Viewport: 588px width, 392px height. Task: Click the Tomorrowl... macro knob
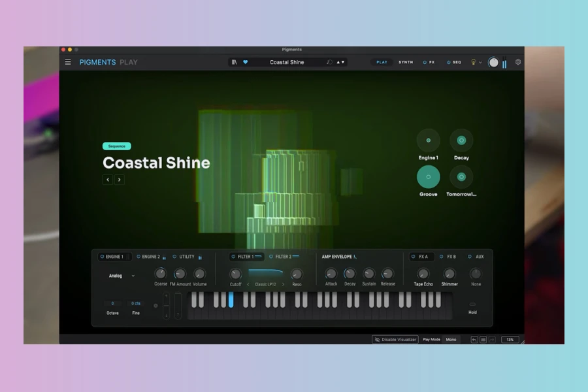[x=461, y=176]
